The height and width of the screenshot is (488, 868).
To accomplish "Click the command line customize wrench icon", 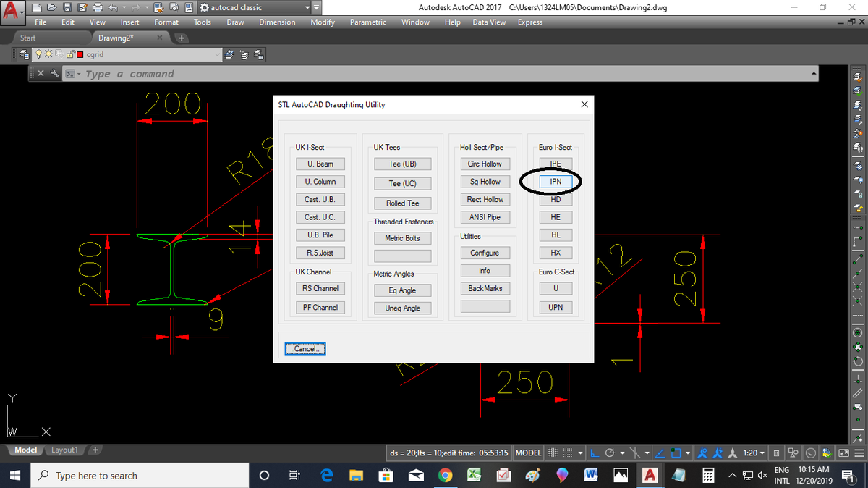I will pos(55,73).
